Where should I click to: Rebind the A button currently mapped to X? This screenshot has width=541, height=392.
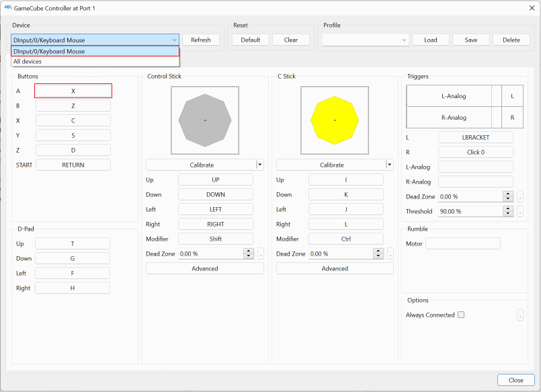pos(73,90)
